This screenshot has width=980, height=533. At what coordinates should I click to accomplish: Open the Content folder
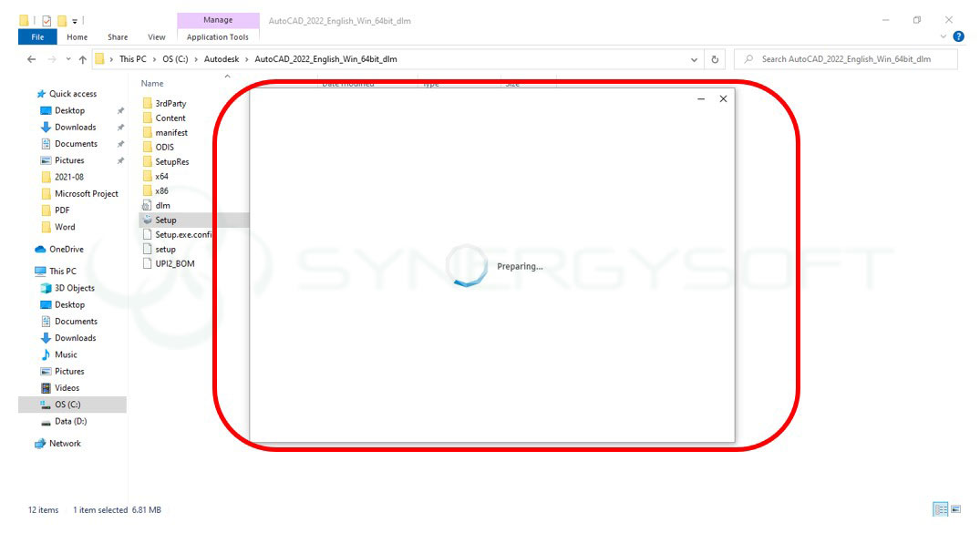click(168, 118)
